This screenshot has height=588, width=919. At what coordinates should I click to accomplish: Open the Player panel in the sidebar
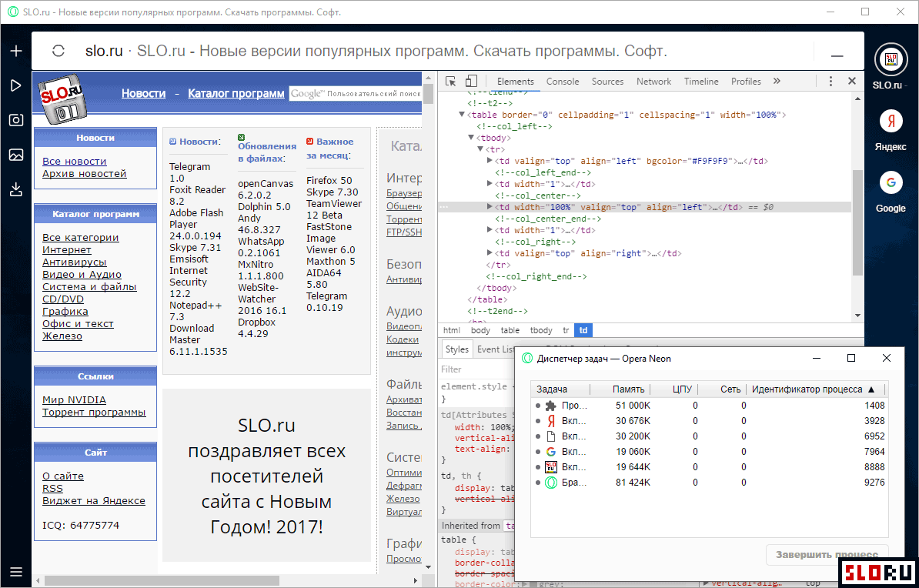[16, 85]
